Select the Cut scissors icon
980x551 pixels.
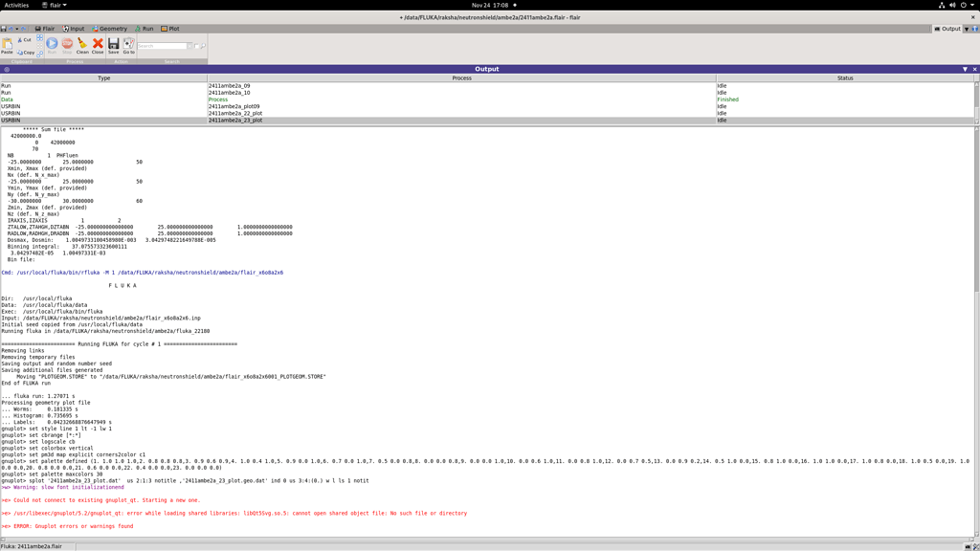pos(21,39)
